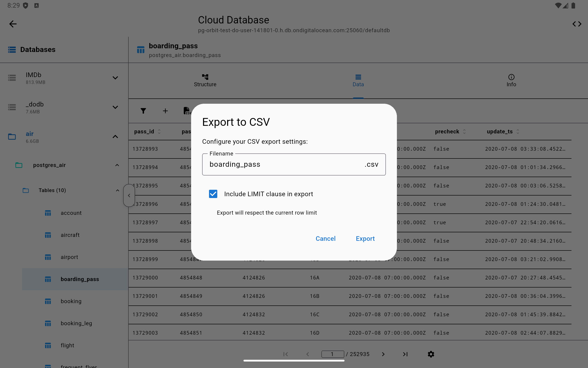Click the booking_leg table icon
The height and width of the screenshot is (368, 588).
pyautogui.click(x=48, y=323)
